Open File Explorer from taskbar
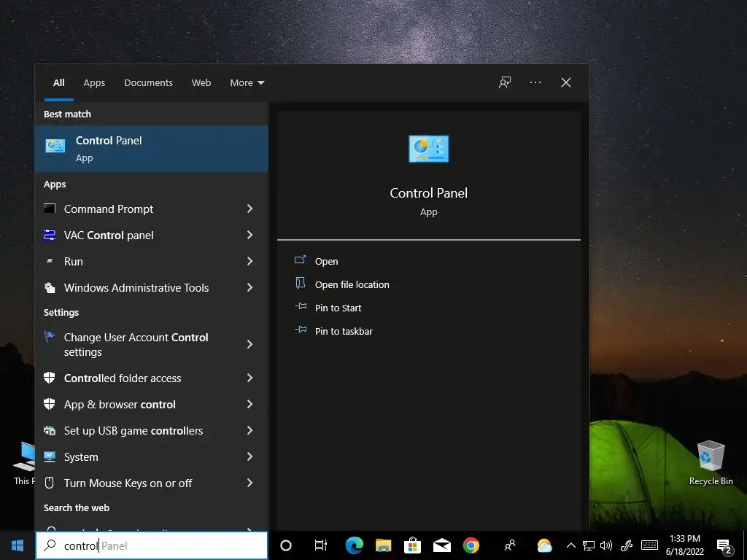Image resolution: width=747 pixels, height=560 pixels. click(384, 545)
